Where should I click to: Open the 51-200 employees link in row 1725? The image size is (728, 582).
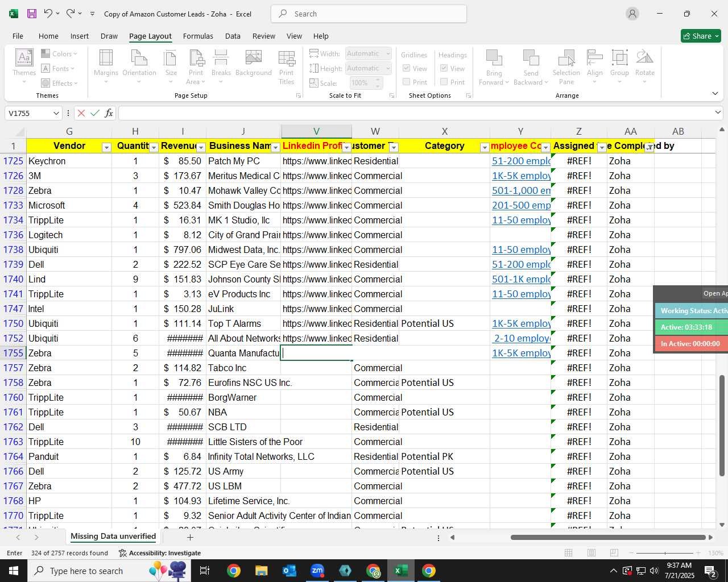521,161
